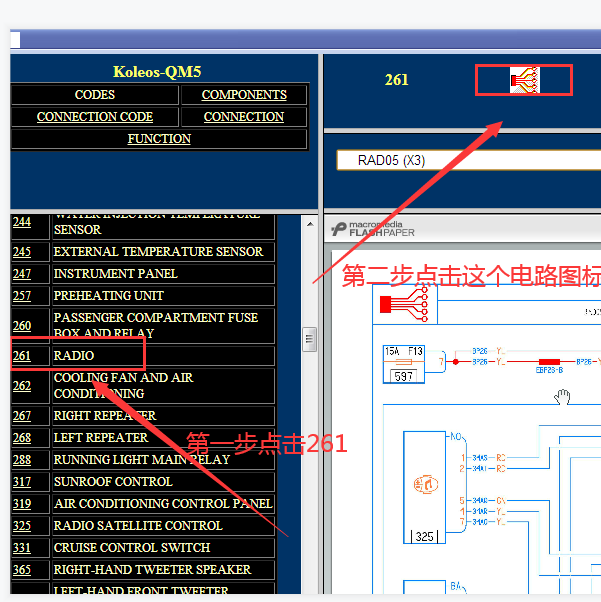The height and width of the screenshot is (602, 601).
Task: Open component code 325 link
Action: point(22,526)
